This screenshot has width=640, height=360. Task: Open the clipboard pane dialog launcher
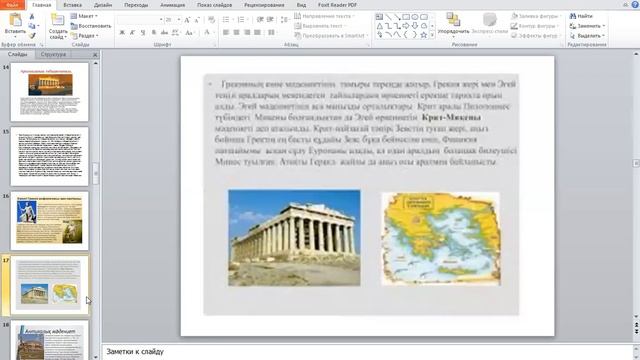41,45
